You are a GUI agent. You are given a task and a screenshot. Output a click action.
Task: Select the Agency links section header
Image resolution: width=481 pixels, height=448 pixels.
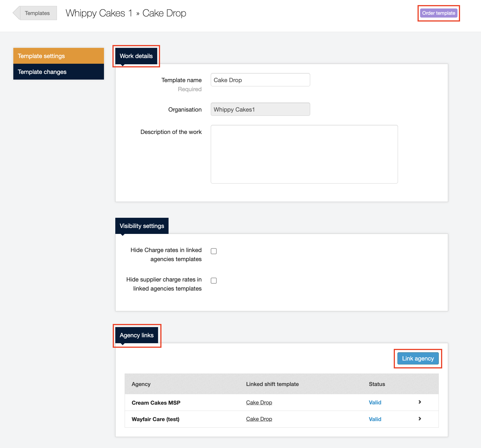pyautogui.click(x=137, y=335)
